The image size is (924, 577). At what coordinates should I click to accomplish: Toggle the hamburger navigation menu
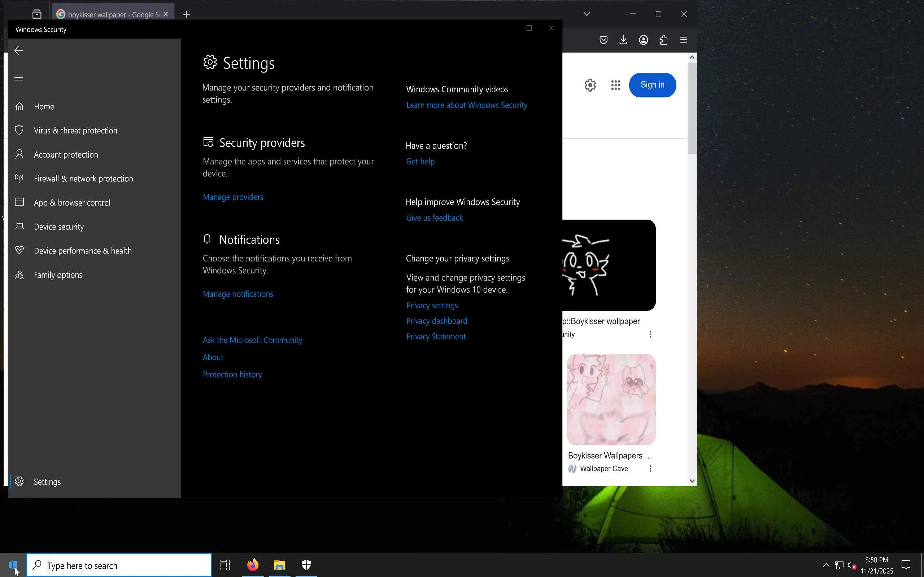pos(19,78)
